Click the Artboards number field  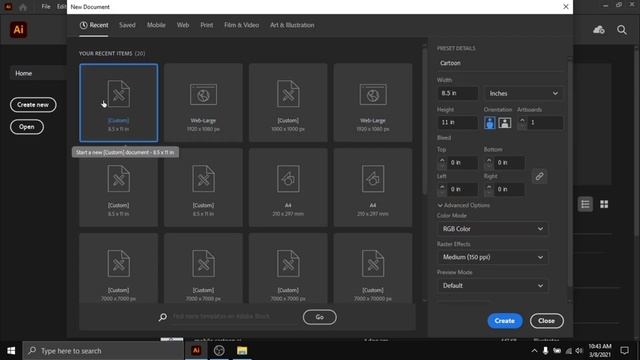pos(545,122)
